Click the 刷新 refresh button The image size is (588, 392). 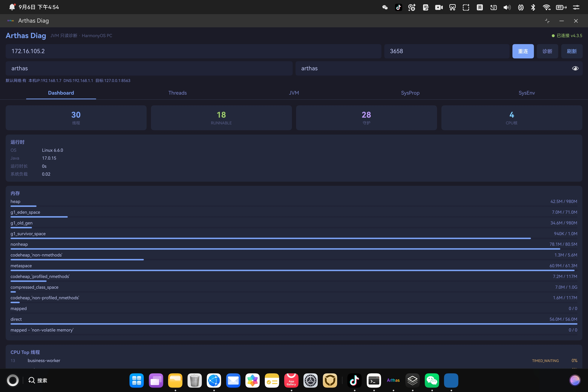click(572, 51)
